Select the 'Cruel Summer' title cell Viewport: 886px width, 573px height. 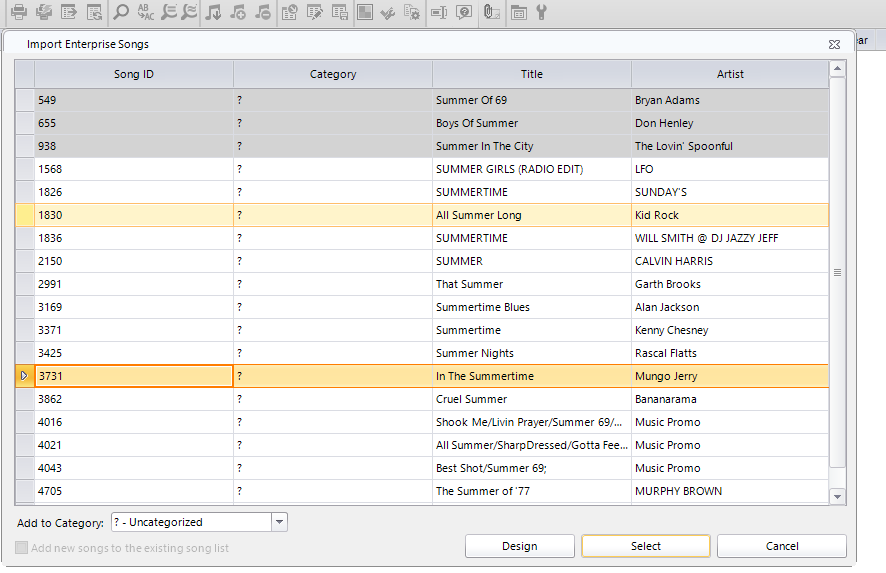(531, 399)
